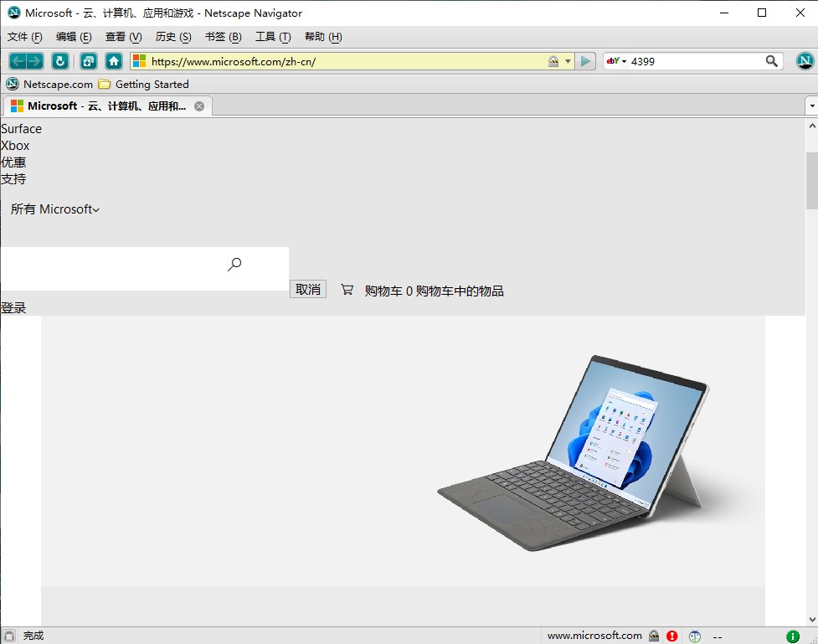Screen dimensions: 818x644
Task: Go to the home page
Action: coord(114,61)
